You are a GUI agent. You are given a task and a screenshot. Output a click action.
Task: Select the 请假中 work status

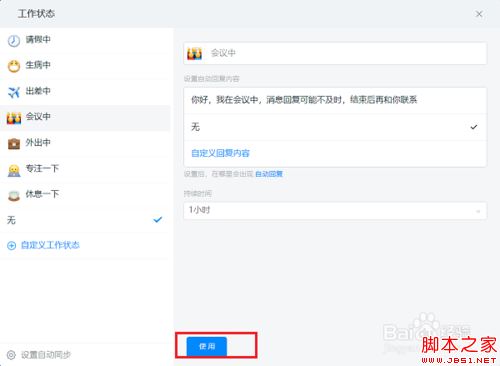click(85, 40)
